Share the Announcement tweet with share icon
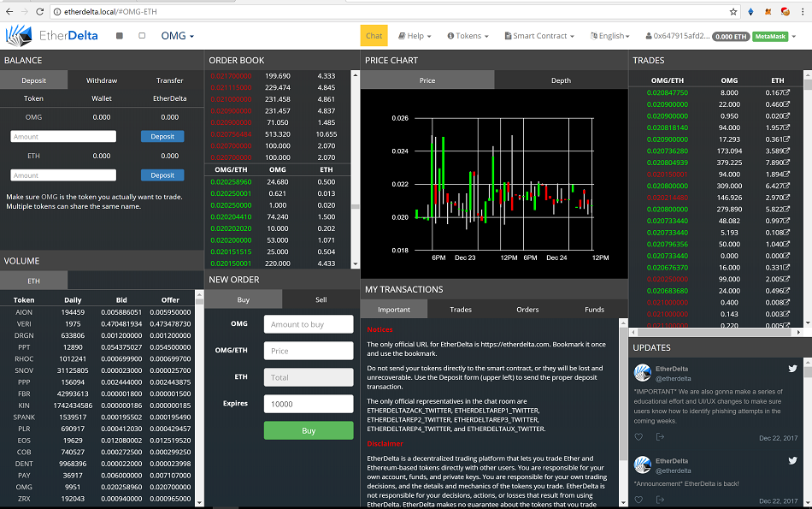Screen dimensions: 812x509 click(x=660, y=500)
